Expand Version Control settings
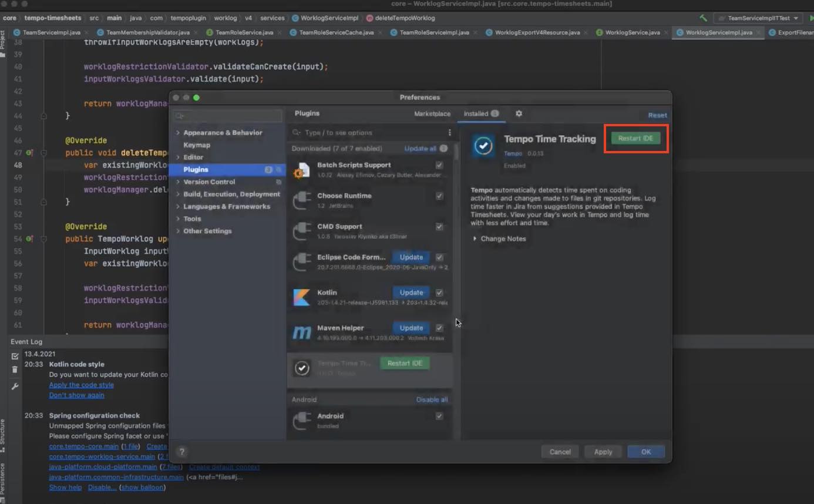Viewport: 814px width, 504px height. (x=178, y=182)
